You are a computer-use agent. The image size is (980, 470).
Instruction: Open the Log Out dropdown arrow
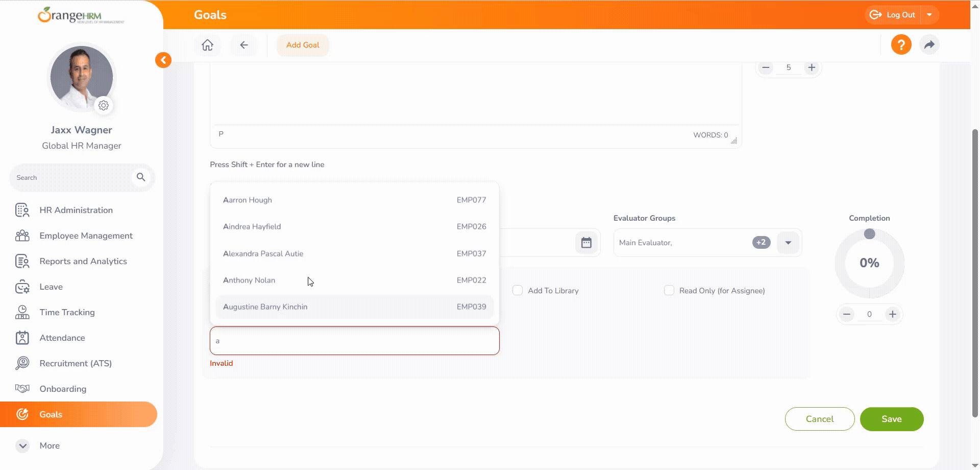[929, 15]
